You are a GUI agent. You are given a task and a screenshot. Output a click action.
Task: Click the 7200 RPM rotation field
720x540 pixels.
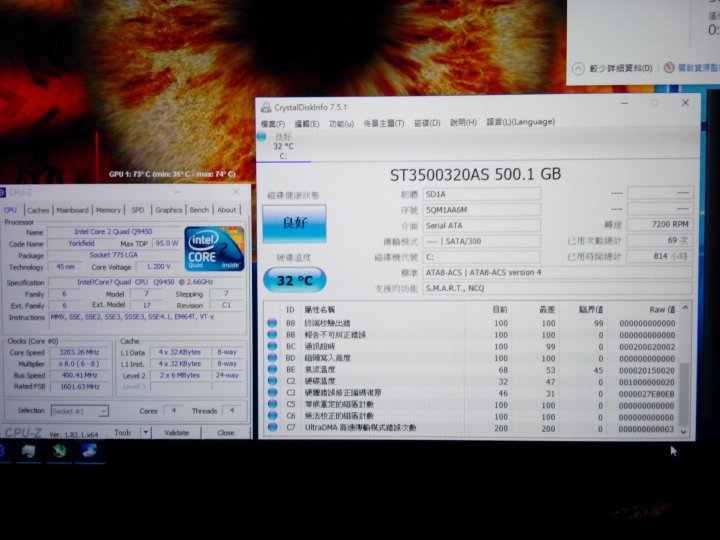click(660, 225)
